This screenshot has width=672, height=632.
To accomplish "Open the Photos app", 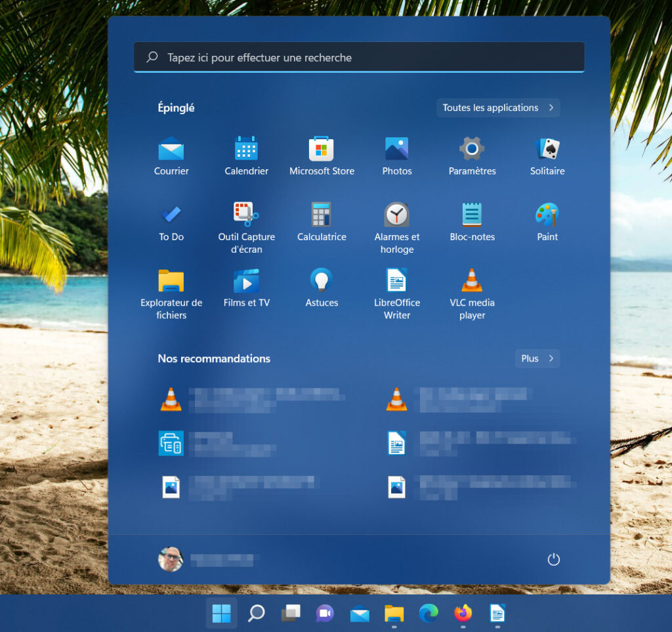I will [397, 156].
